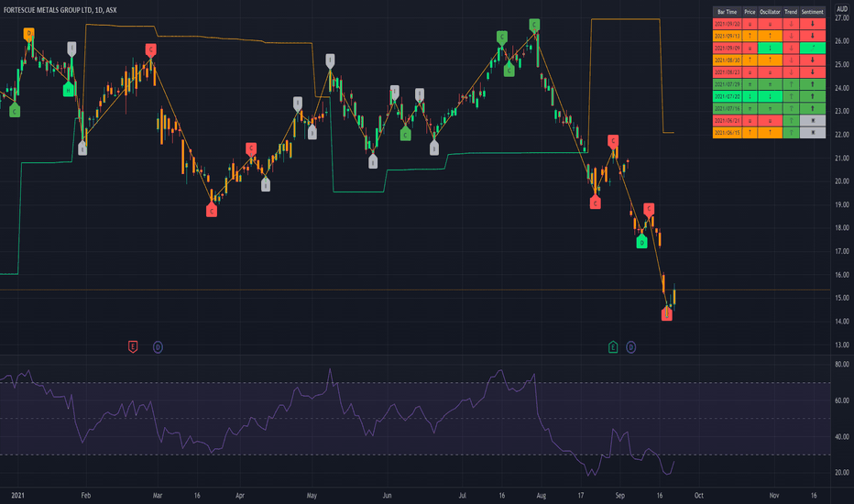Screen dimensions: 854x504
Task: Click the D dividend marker in early September
Action: (630, 347)
